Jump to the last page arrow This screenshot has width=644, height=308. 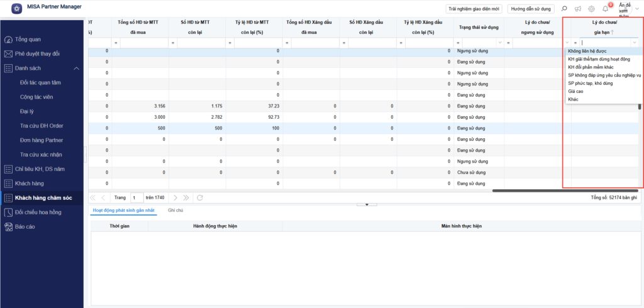pos(186,197)
